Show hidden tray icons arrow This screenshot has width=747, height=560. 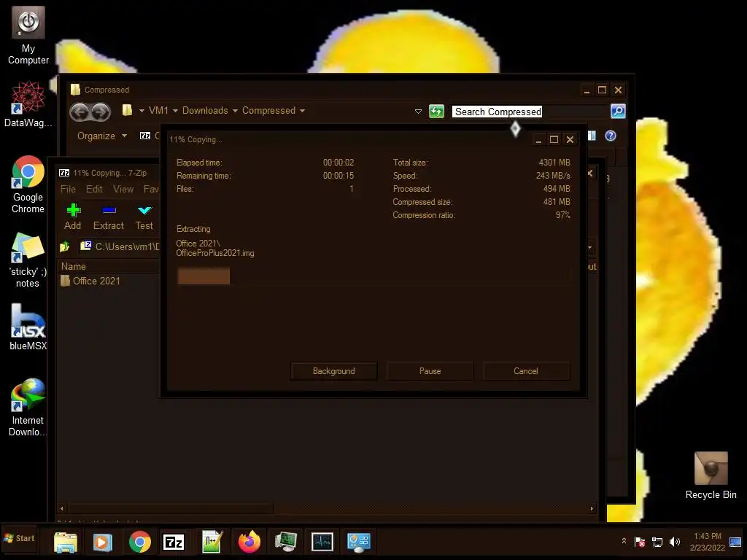click(x=624, y=541)
